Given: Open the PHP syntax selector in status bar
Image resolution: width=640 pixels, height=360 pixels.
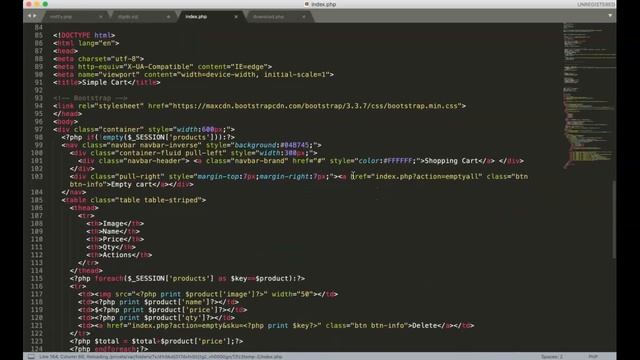Looking at the screenshot, I should (593, 357).
